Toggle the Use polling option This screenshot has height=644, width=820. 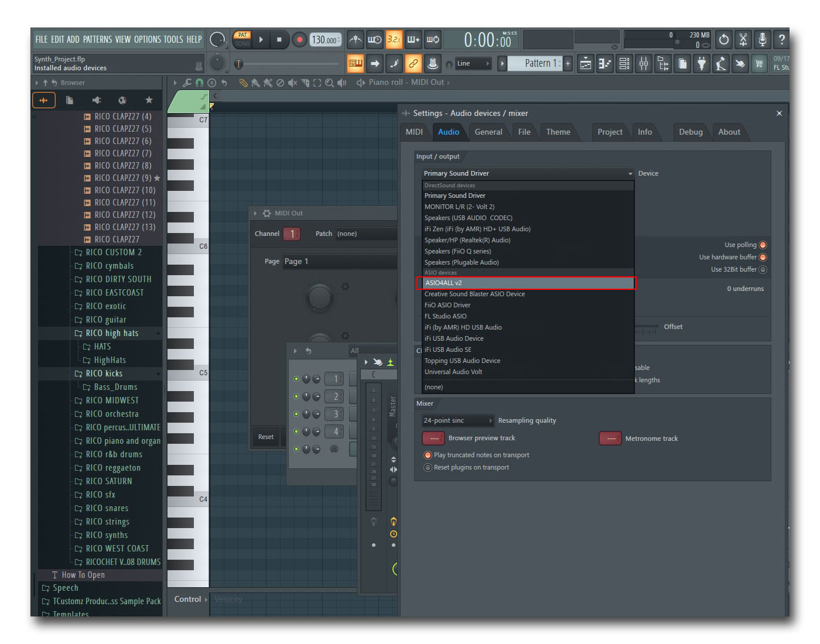point(763,245)
